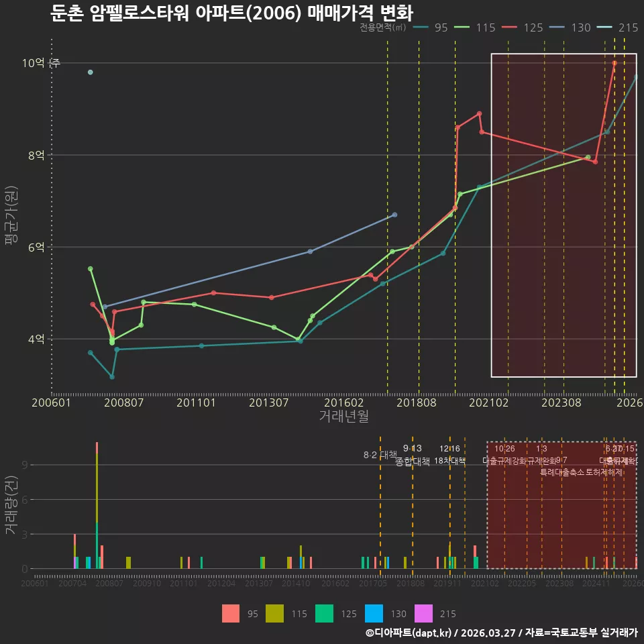Click the 201705 tick label on volume chart
Viewport: 644px width, 644px height.
click(372, 583)
